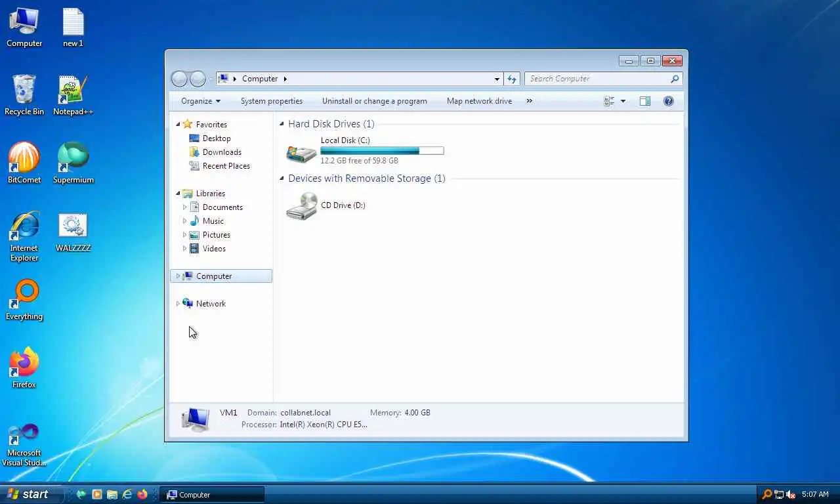Image resolution: width=840 pixels, height=504 pixels.
Task: Expand the Videos library node
Action: pyautogui.click(x=184, y=249)
